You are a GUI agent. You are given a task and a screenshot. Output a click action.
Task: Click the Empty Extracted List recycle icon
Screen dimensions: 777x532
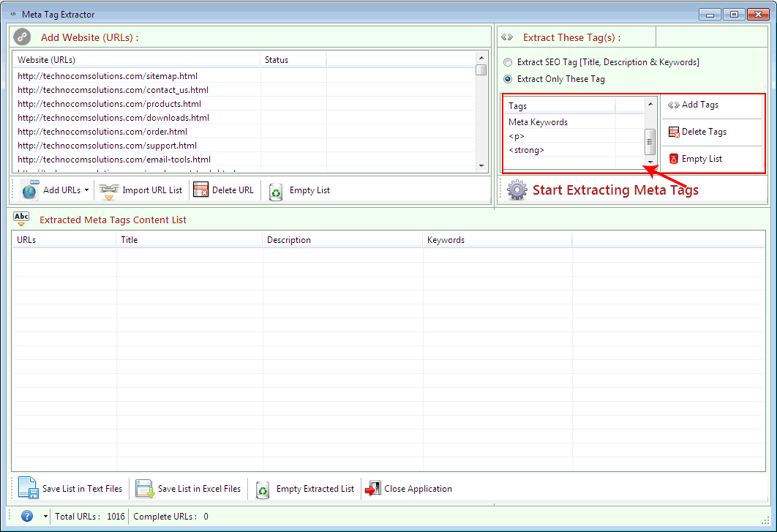[262, 490]
